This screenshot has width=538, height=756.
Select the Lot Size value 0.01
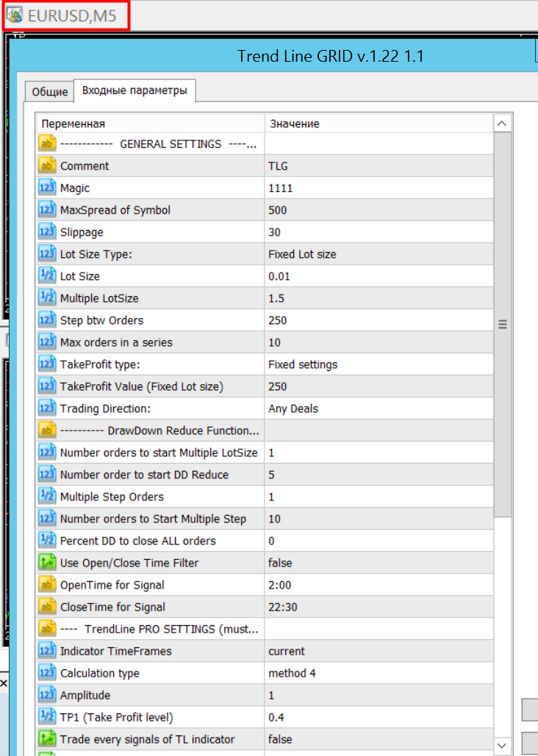point(379,276)
